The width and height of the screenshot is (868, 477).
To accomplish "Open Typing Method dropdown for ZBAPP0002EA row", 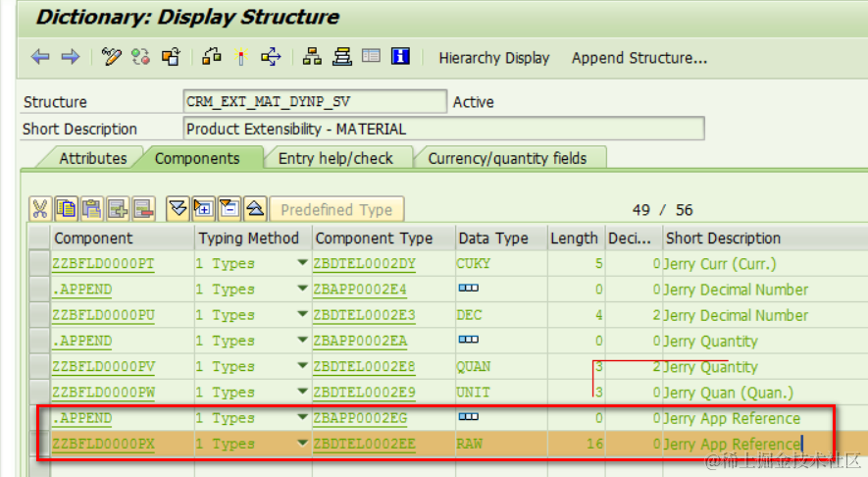I will click(x=302, y=340).
